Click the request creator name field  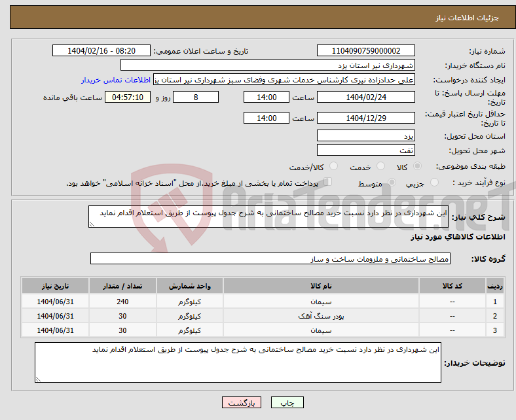284,80
